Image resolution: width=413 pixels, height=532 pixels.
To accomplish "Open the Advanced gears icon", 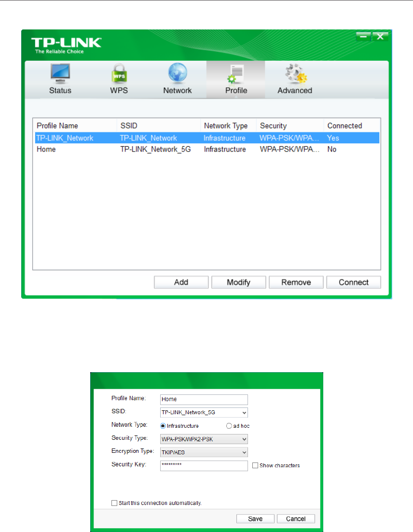I will [x=295, y=73].
